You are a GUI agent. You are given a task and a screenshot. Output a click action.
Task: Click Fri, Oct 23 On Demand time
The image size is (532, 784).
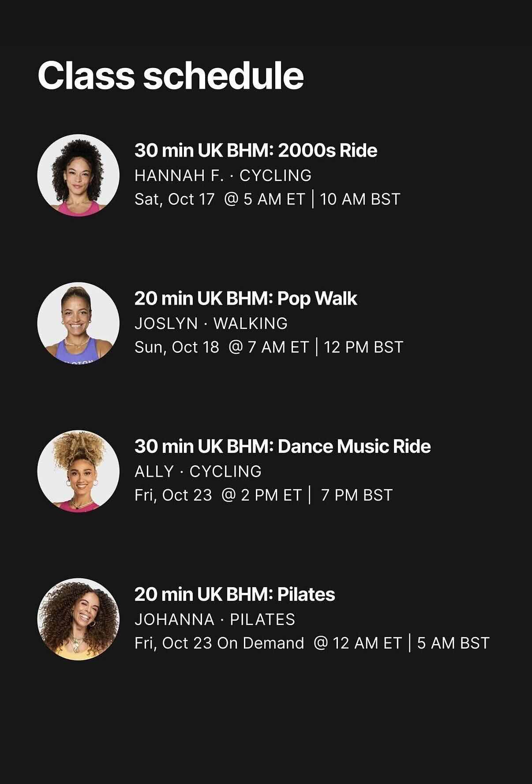(312, 643)
